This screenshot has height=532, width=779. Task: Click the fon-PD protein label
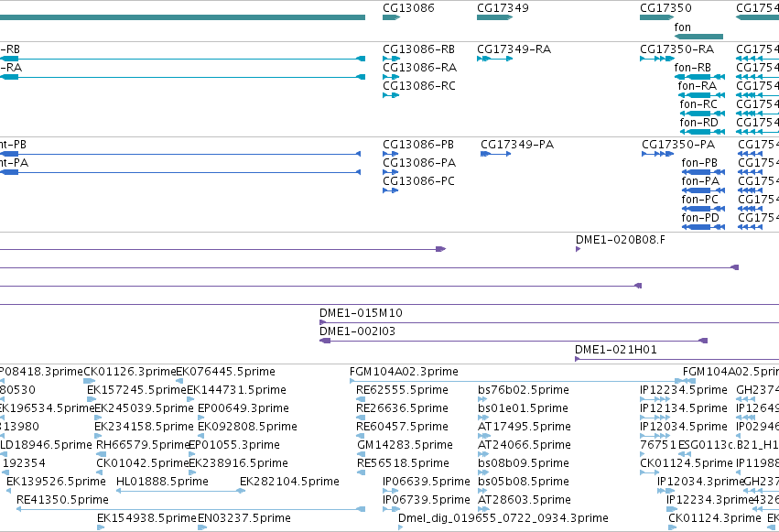tap(700, 218)
